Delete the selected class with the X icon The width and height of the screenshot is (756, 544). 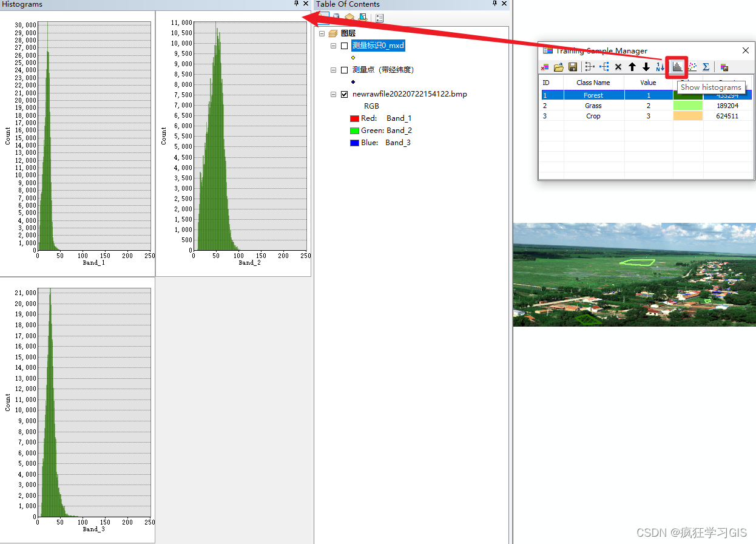click(618, 67)
